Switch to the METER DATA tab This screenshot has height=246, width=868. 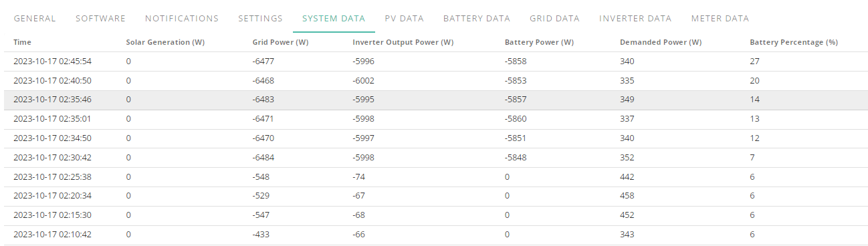click(x=720, y=19)
